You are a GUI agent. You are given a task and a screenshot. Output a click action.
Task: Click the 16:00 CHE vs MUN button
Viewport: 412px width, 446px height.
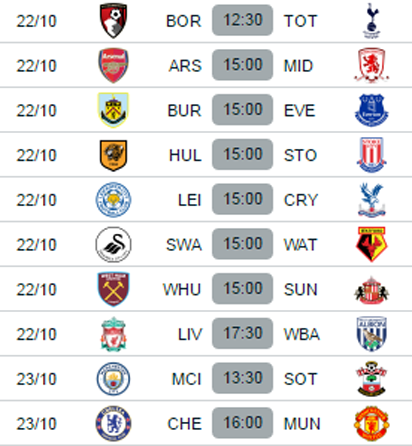click(243, 423)
